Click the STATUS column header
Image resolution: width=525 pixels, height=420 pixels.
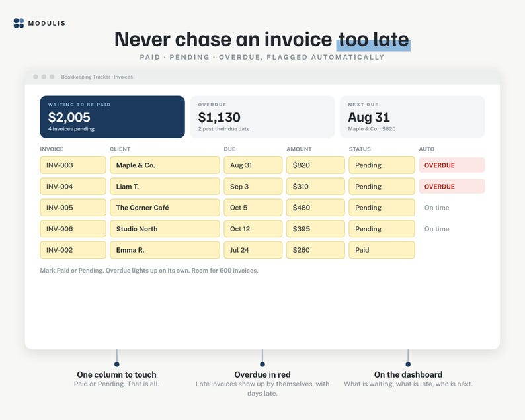[360, 149]
